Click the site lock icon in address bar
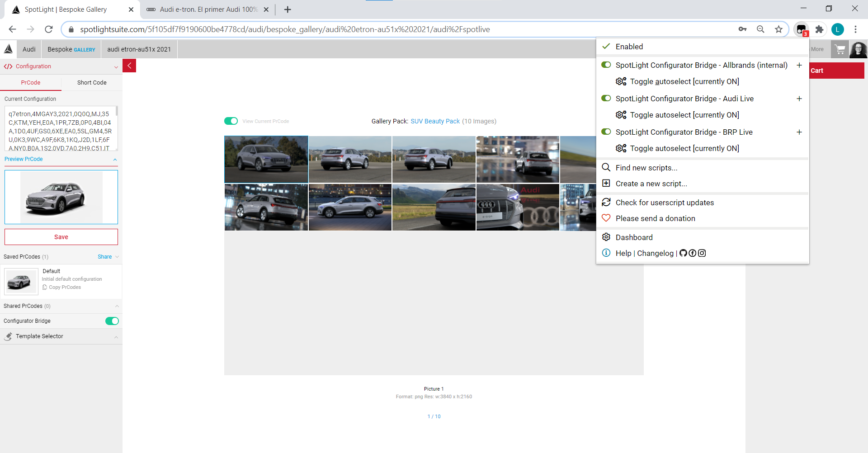Image resolution: width=868 pixels, height=453 pixels. pos(71,29)
